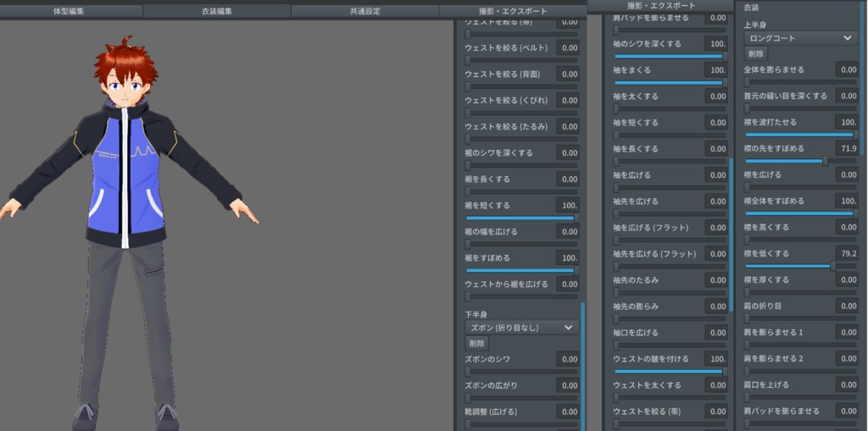Click the blue scrollbar beside 下半身 section
Image resolution: width=868 pixels, height=431 pixels.
pos(583,367)
